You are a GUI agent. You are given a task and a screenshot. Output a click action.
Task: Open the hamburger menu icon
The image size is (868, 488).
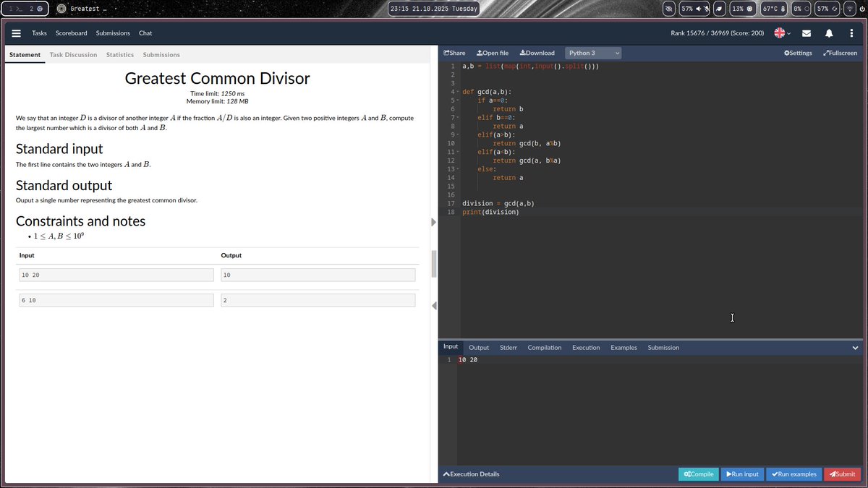coord(16,33)
